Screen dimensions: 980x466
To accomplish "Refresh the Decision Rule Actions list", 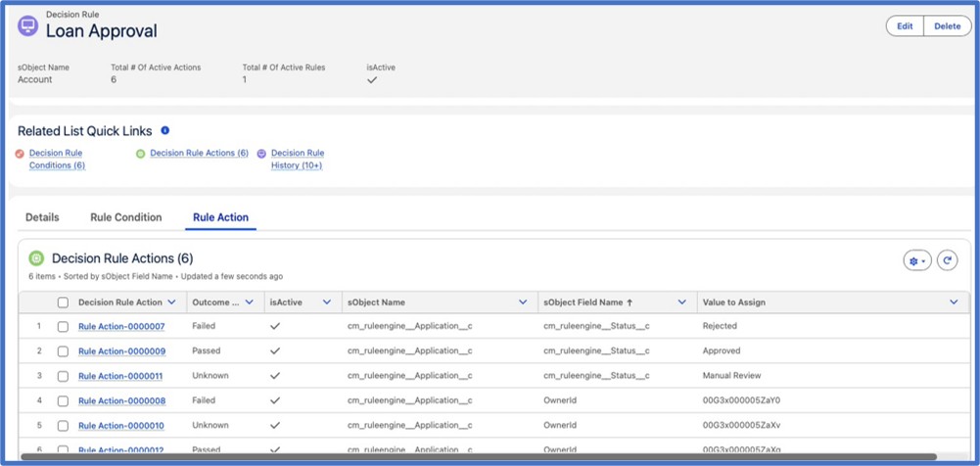I will coord(948,260).
